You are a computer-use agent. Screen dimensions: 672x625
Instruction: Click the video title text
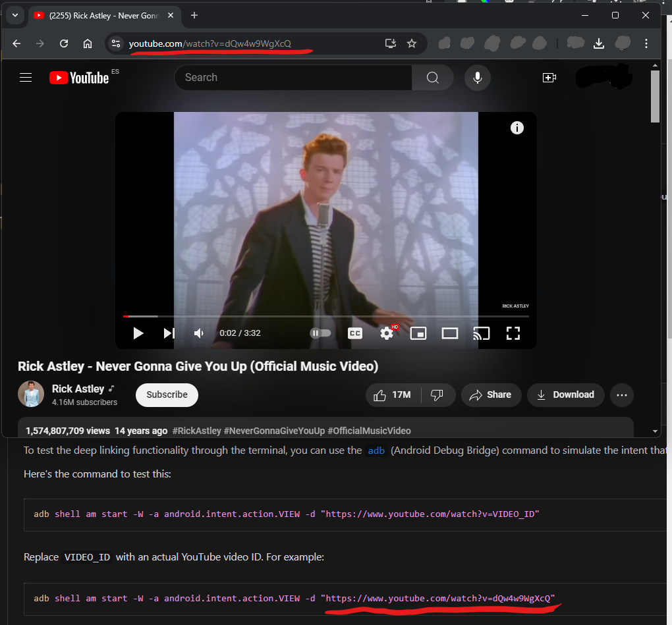click(198, 366)
